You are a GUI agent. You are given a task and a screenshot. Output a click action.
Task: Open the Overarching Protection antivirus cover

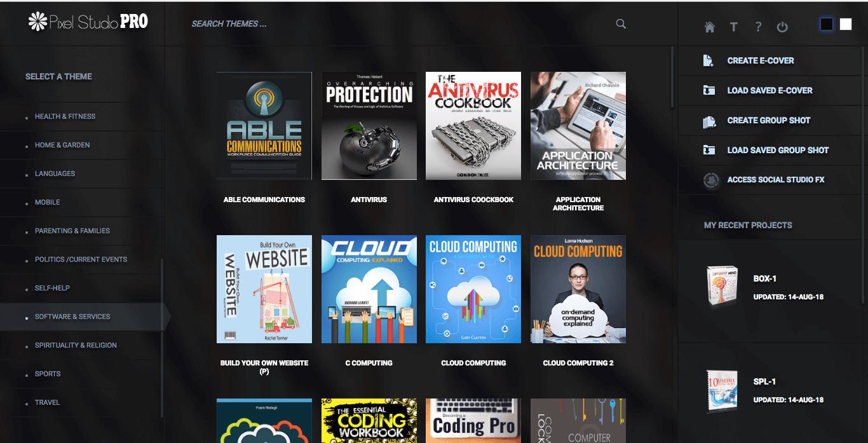pos(369,126)
